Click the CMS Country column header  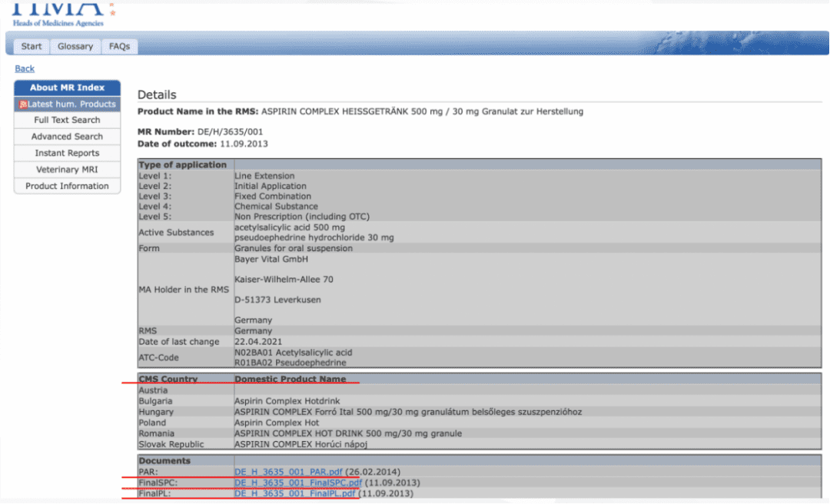point(168,379)
